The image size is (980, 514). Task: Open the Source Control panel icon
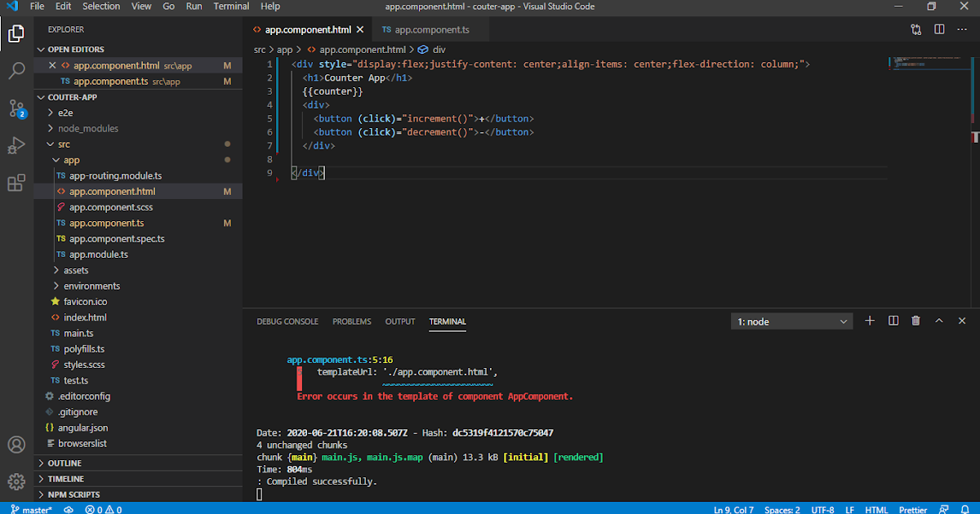tap(16, 108)
